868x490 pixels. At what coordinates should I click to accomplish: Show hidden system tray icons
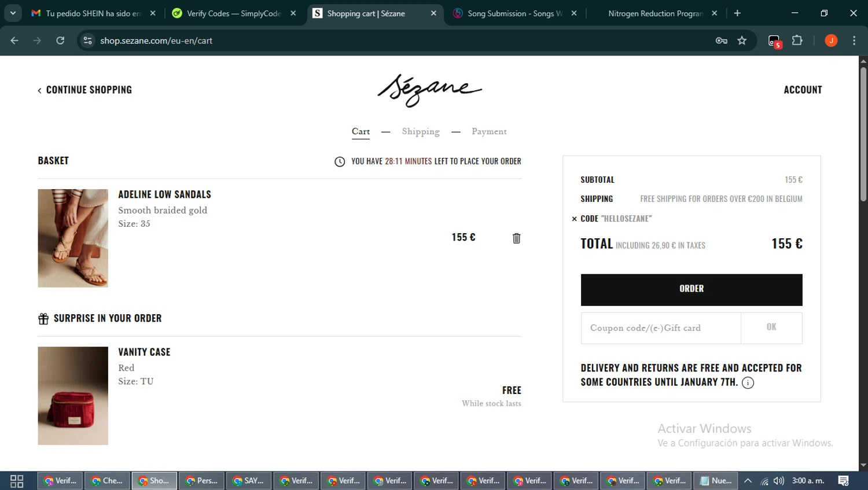(748, 481)
